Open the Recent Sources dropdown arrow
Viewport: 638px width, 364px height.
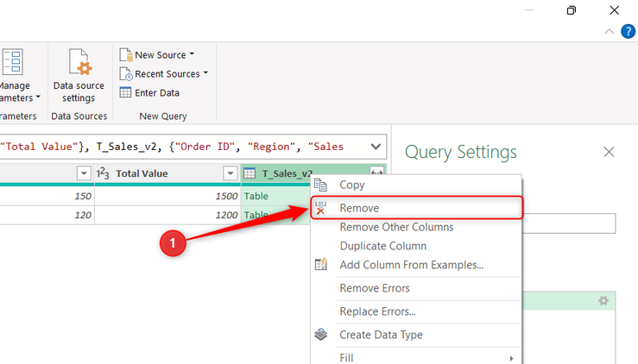[205, 73]
